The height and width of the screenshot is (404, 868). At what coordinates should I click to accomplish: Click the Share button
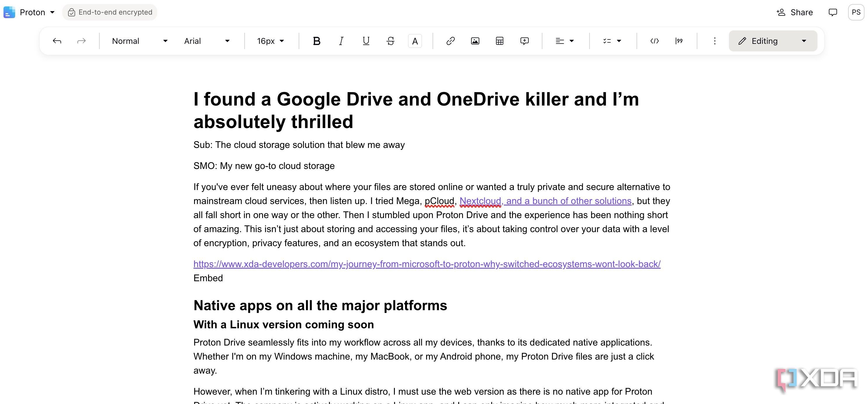pyautogui.click(x=795, y=13)
